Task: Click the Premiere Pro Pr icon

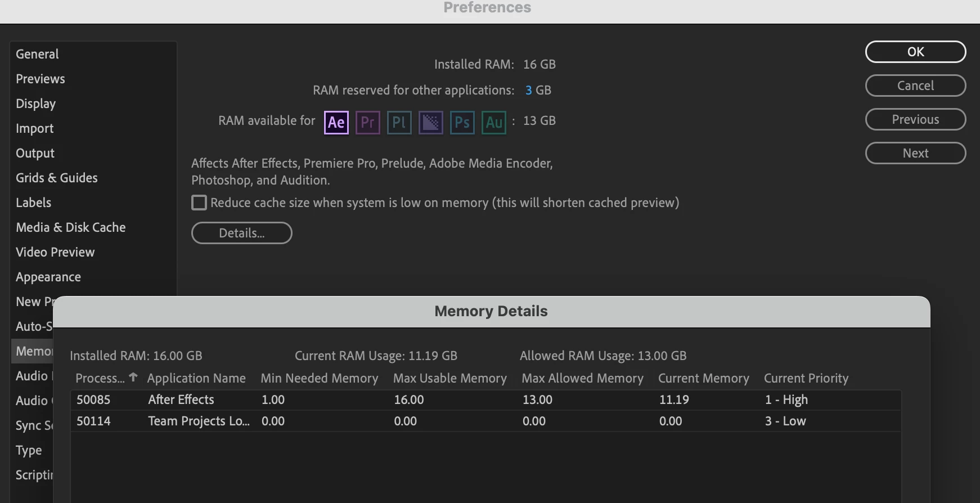Action: pyautogui.click(x=368, y=123)
